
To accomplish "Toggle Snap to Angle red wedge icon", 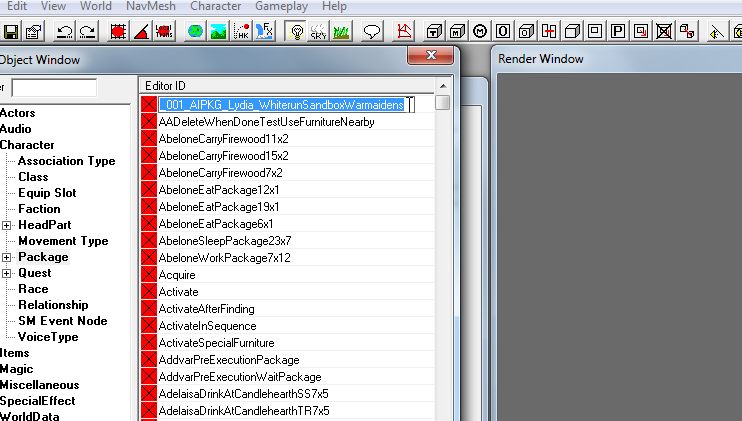I will click(x=141, y=32).
